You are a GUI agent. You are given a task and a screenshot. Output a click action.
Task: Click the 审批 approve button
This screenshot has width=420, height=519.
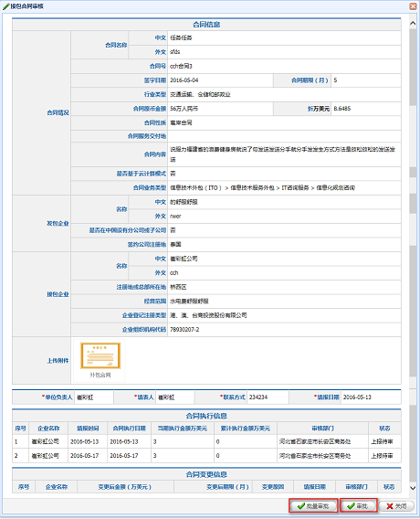coord(359,506)
